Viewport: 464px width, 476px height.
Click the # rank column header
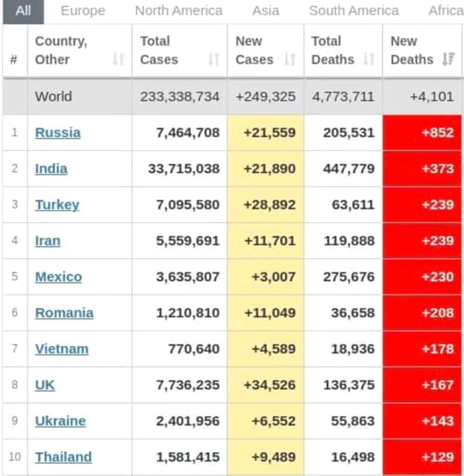pos(14,60)
